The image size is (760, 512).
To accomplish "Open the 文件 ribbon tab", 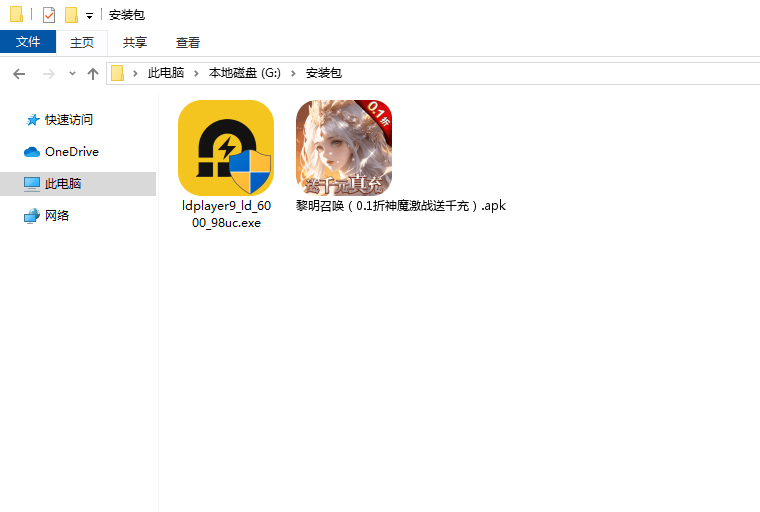I will pyautogui.click(x=28, y=42).
